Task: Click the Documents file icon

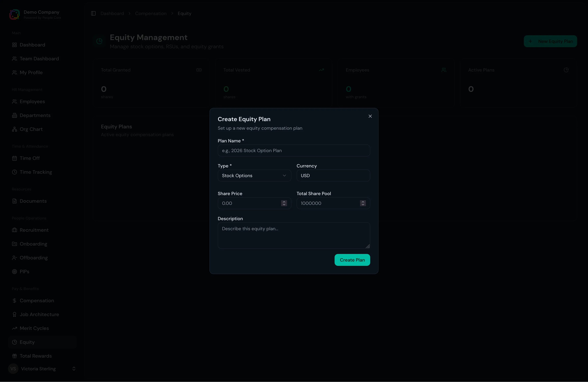Action: (15, 201)
